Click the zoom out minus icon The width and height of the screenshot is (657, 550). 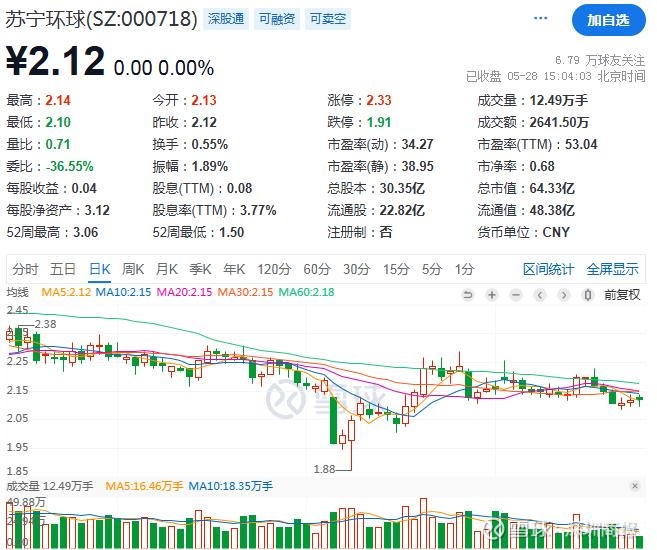(x=516, y=295)
